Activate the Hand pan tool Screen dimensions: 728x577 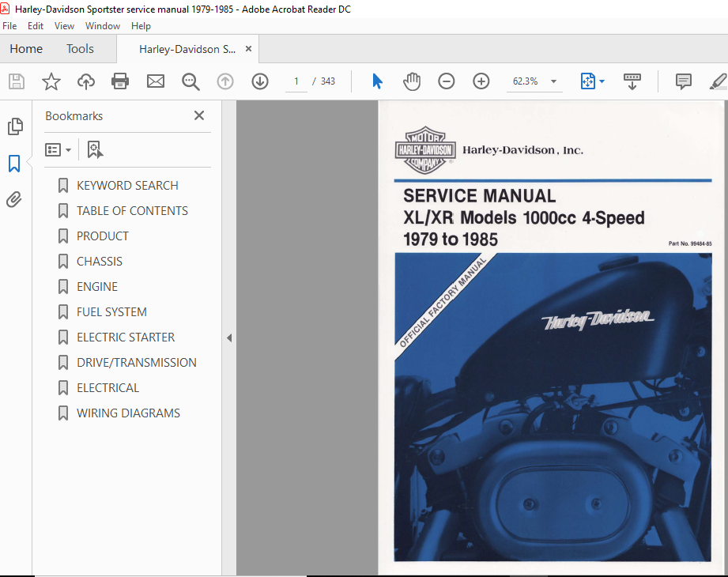412,81
